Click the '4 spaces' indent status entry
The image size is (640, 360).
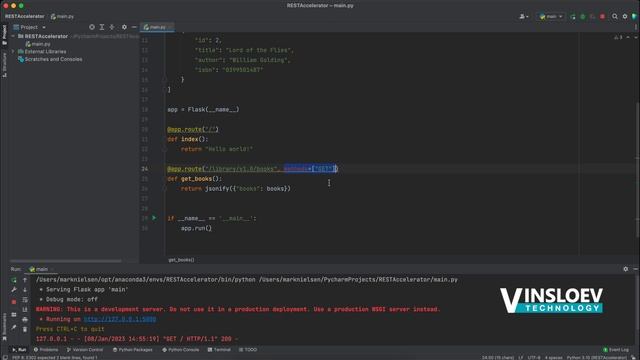pyautogui.click(x=553, y=358)
